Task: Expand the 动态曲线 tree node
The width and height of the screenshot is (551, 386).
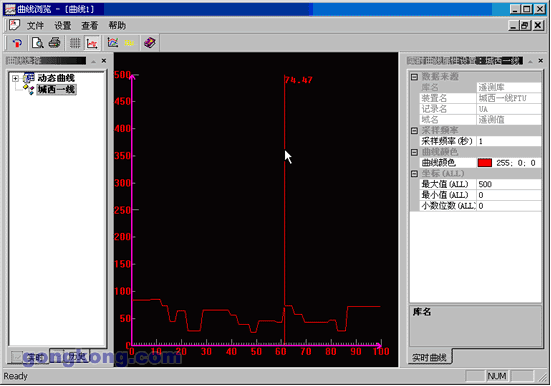Action: (15, 78)
